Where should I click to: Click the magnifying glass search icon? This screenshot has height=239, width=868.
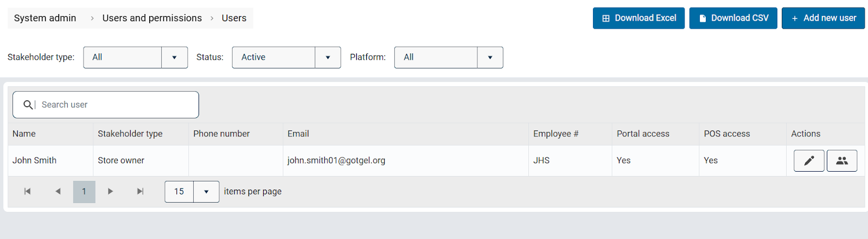(28, 105)
